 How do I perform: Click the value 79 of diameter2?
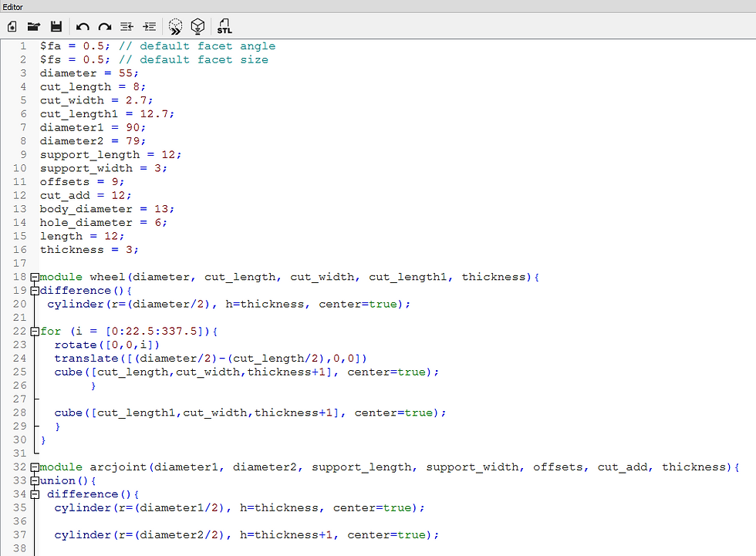coord(133,141)
